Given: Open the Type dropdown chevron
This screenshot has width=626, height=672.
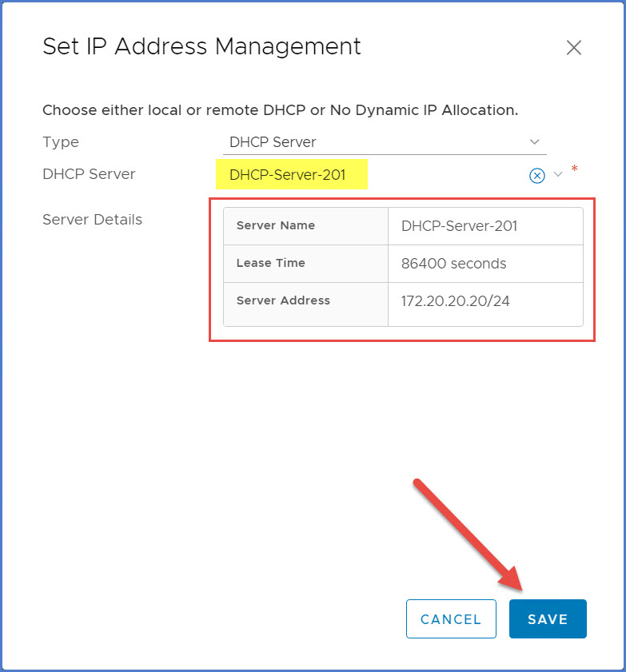Looking at the screenshot, I should tap(535, 141).
